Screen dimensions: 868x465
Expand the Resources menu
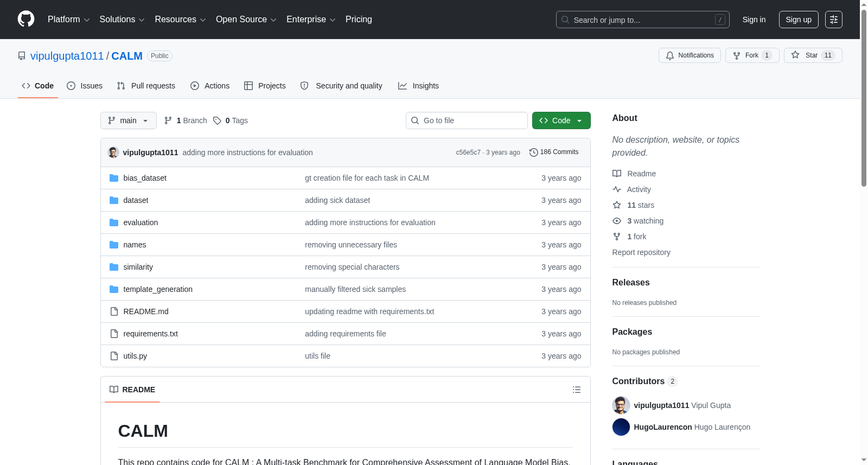[x=180, y=20]
